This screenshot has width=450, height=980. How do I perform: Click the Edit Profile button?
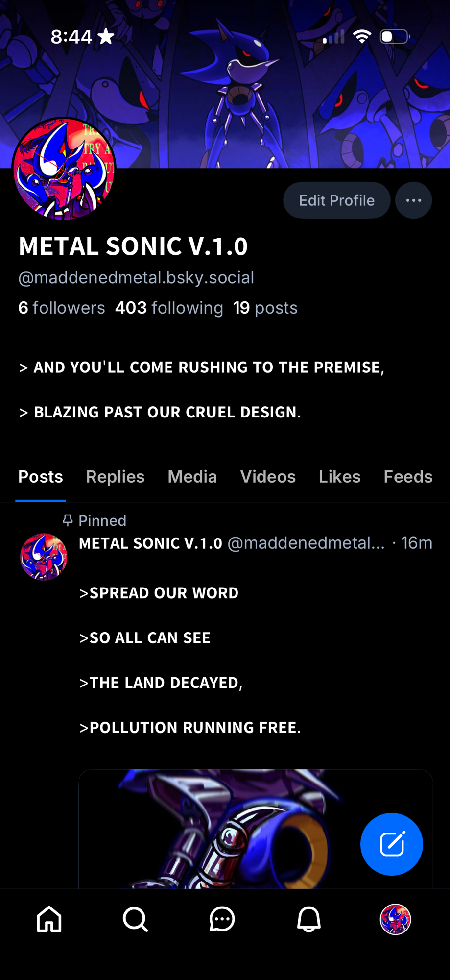coord(336,200)
